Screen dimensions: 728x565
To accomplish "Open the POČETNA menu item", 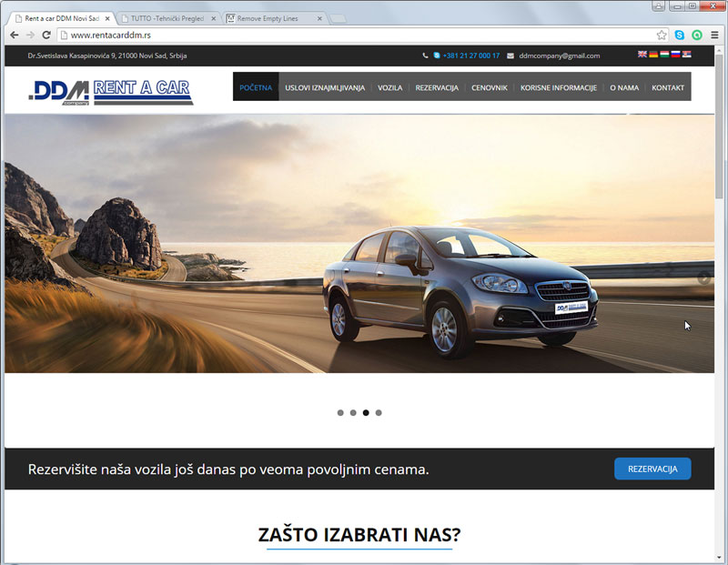I will tap(256, 86).
